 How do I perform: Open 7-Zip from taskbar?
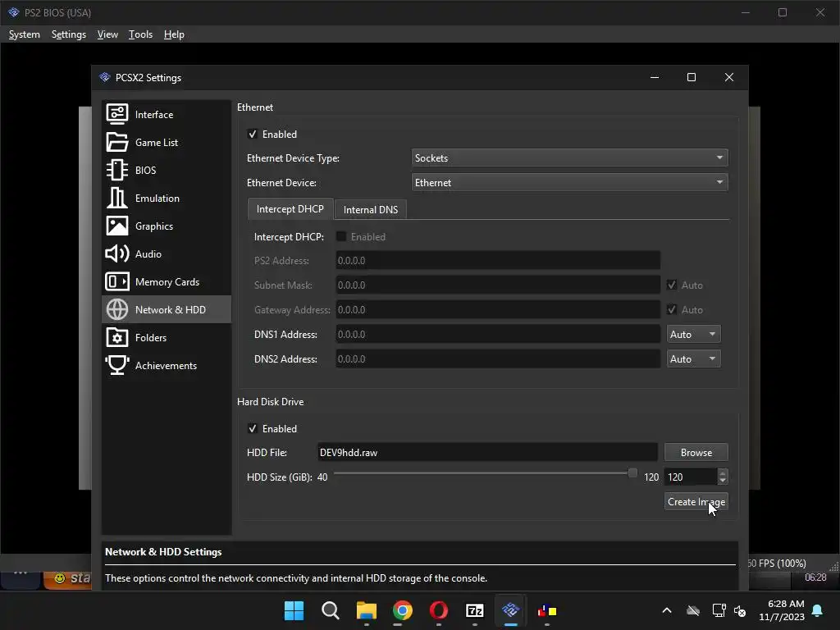tap(475, 610)
